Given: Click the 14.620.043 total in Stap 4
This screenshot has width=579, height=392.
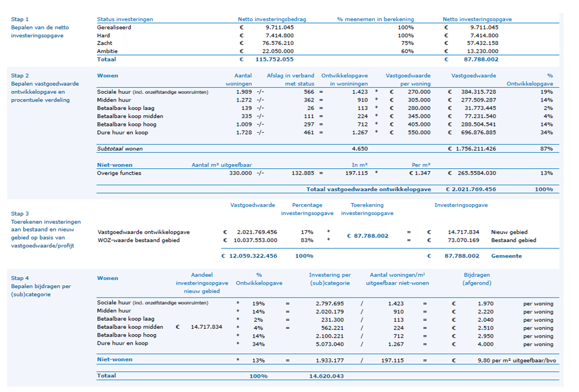Looking at the screenshot, I should tap(326, 375).
